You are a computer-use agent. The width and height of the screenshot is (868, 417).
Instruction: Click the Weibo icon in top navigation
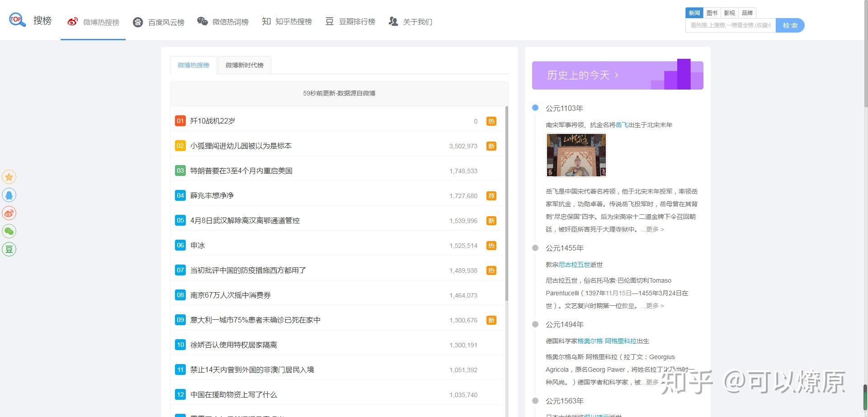coord(72,21)
